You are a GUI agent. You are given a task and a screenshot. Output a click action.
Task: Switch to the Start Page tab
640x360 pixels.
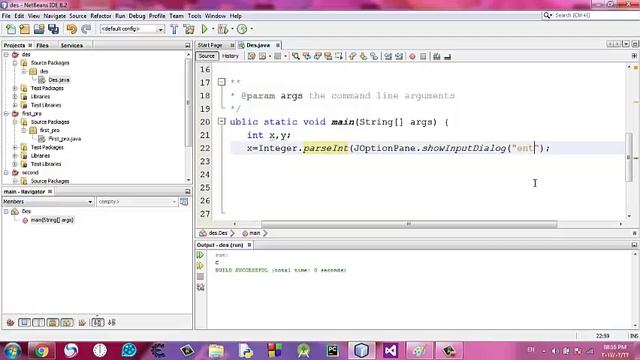click(x=210, y=45)
